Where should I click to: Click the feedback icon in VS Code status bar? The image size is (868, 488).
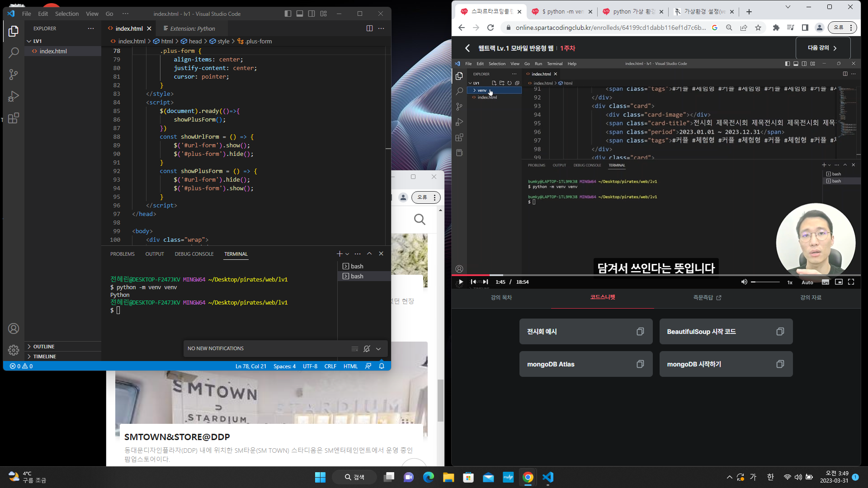click(x=368, y=366)
